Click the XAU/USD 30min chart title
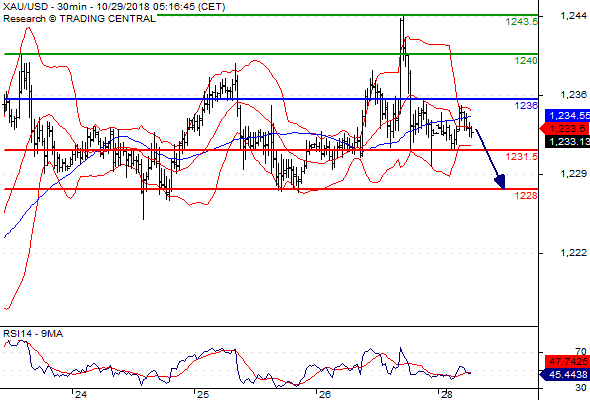The height and width of the screenshot is (400, 590). point(114,7)
